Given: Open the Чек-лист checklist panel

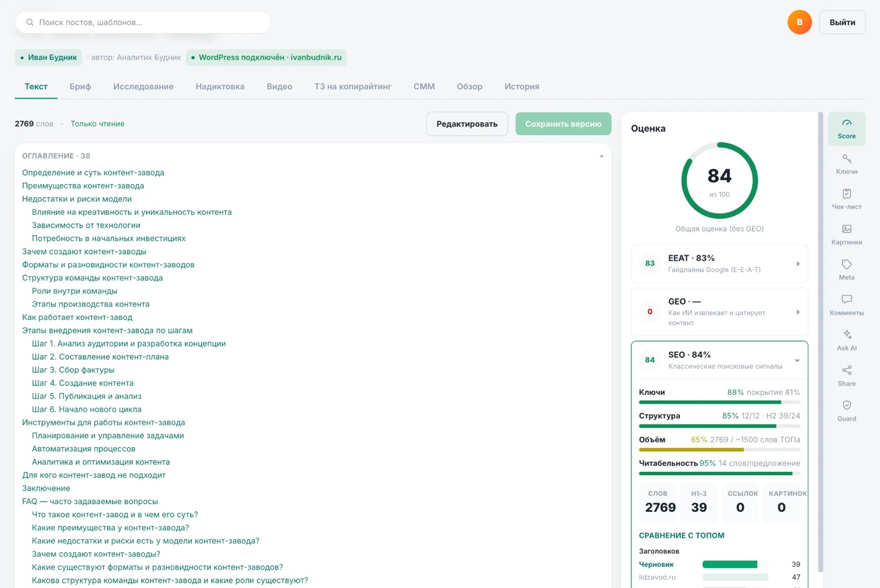Looking at the screenshot, I should pos(847,200).
